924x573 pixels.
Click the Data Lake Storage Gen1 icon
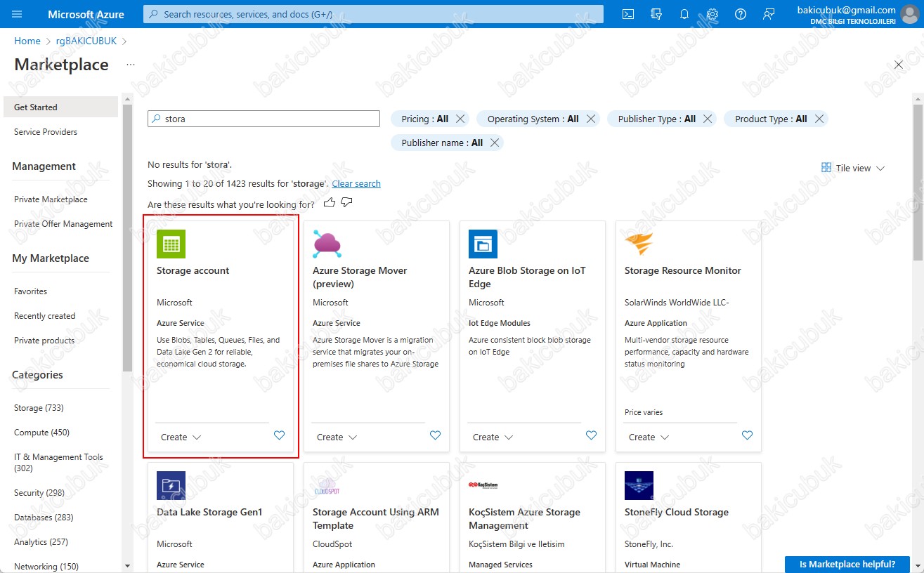(x=171, y=485)
